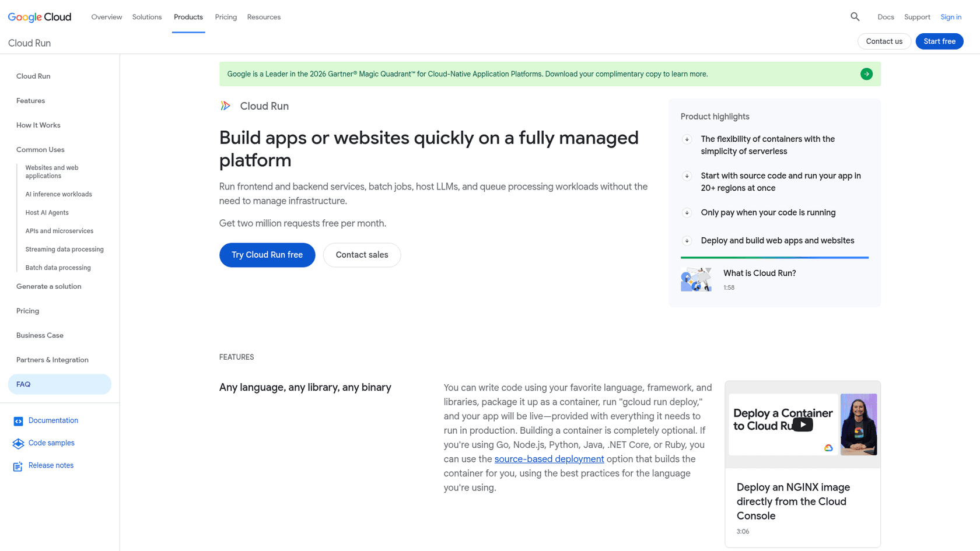Open APIs and microservices sidebar item

click(x=60, y=231)
